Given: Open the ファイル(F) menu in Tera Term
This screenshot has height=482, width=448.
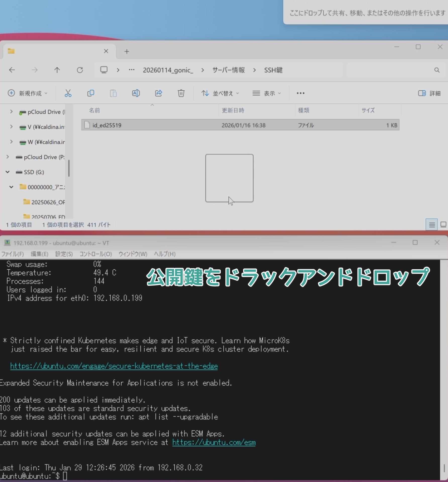Looking at the screenshot, I should pyautogui.click(x=13, y=254).
